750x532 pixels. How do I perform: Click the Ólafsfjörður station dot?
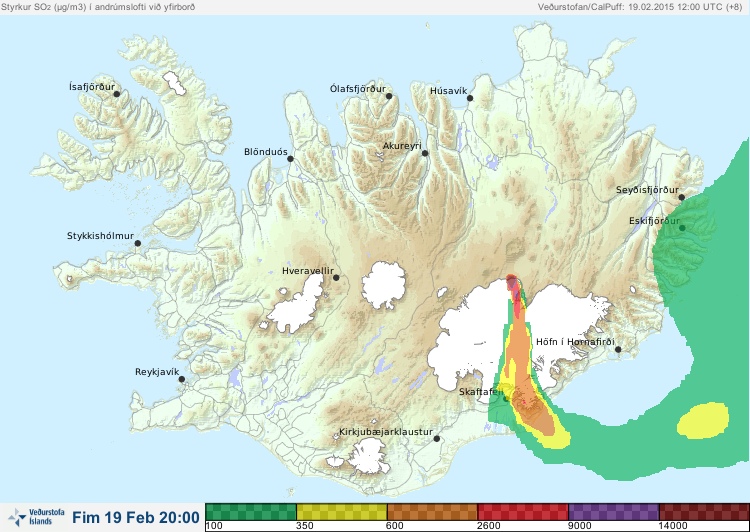coord(389,96)
